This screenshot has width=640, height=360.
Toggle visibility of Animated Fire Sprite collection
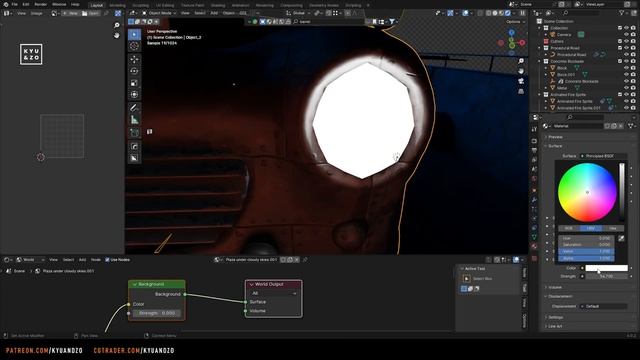point(626,95)
